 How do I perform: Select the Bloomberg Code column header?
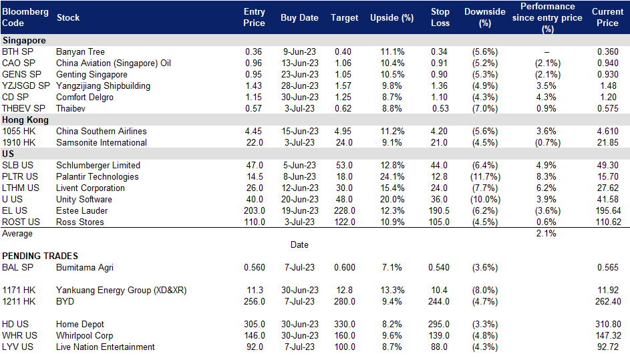pyautogui.click(x=25, y=17)
